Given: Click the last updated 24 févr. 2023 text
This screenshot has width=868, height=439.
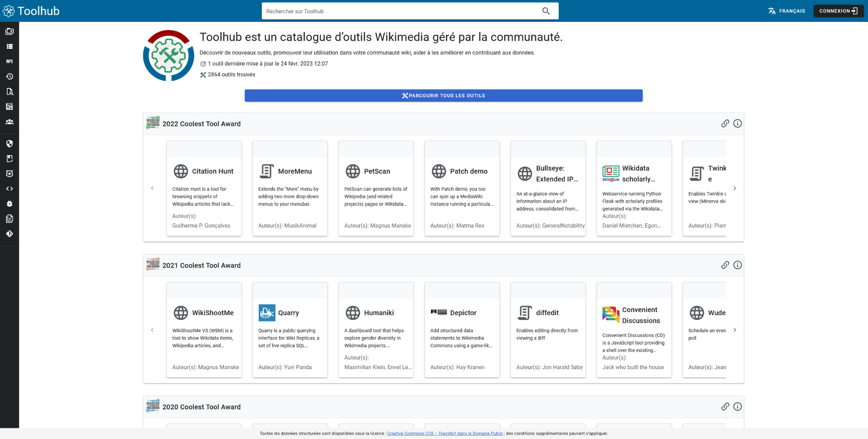Looking at the screenshot, I should click(268, 64).
